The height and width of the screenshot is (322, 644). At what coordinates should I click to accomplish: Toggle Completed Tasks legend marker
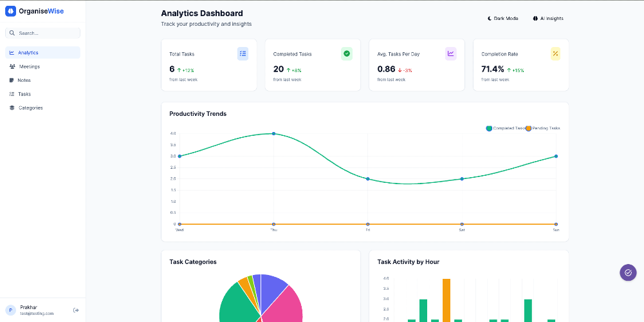tap(489, 128)
